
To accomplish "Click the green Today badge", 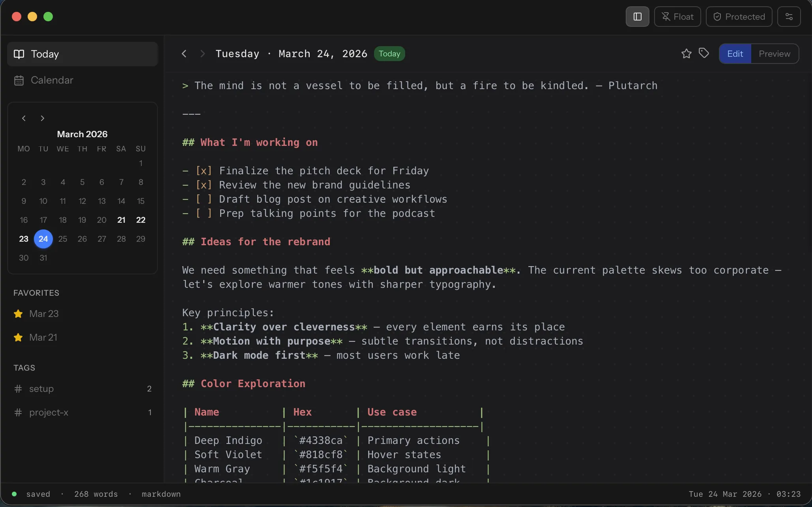I will tap(389, 54).
